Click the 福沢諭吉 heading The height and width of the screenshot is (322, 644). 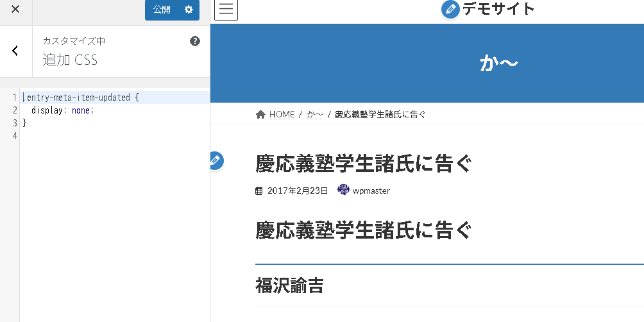[x=289, y=285]
